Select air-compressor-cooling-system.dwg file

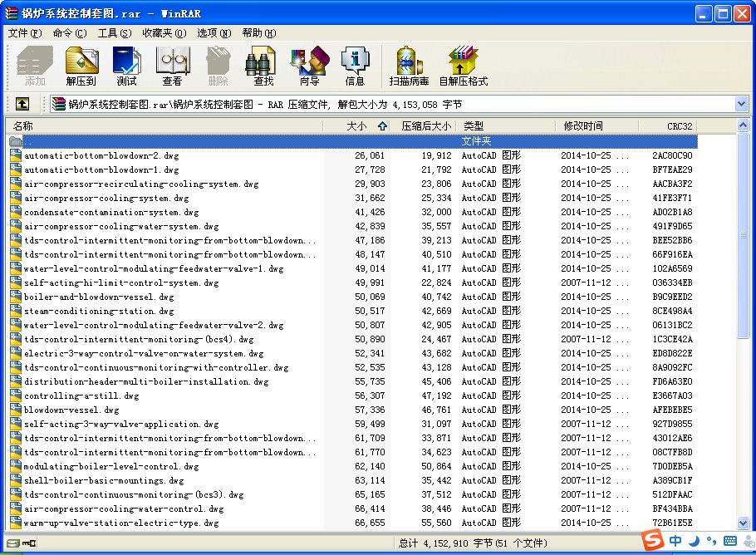106,199
